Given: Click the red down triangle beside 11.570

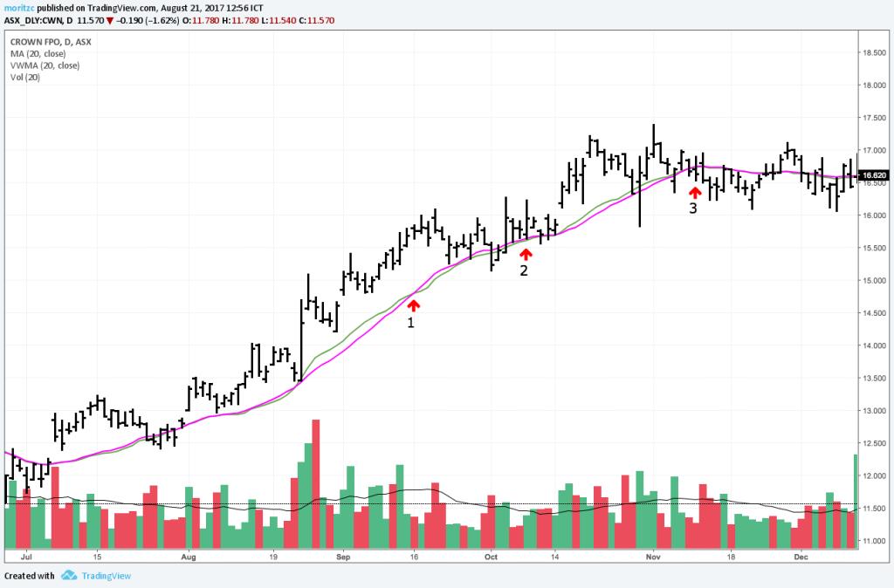Looking at the screenshot, I should tap(109, 21).
